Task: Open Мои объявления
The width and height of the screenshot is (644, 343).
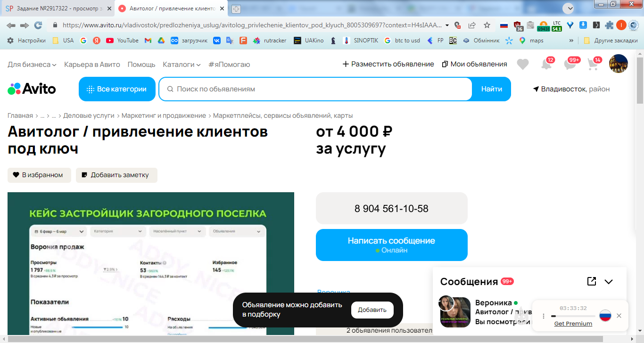Action: (474, 64)
